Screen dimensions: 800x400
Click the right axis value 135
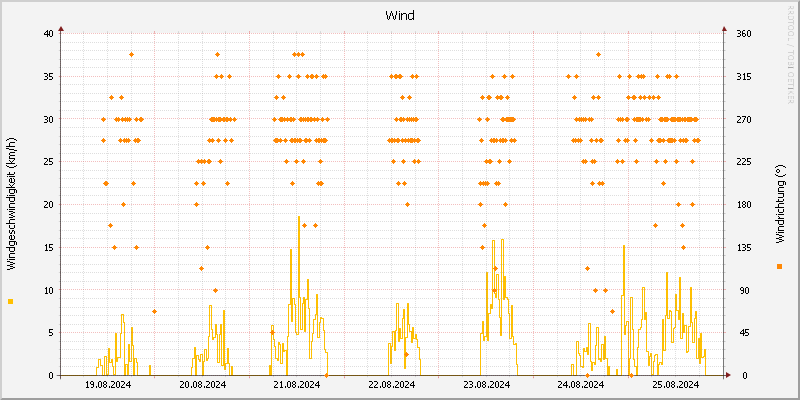click(x=744, y=247)
